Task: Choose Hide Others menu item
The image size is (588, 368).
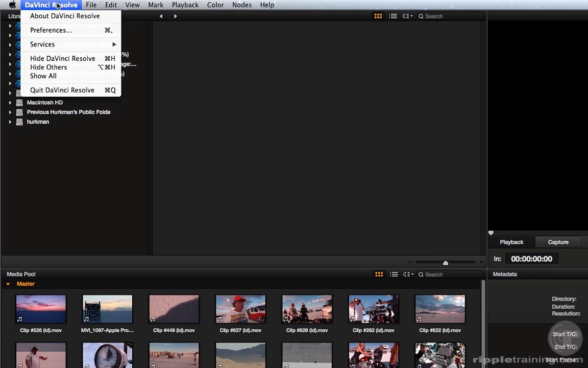Action: pyautogui.click(x=71, y=67)
